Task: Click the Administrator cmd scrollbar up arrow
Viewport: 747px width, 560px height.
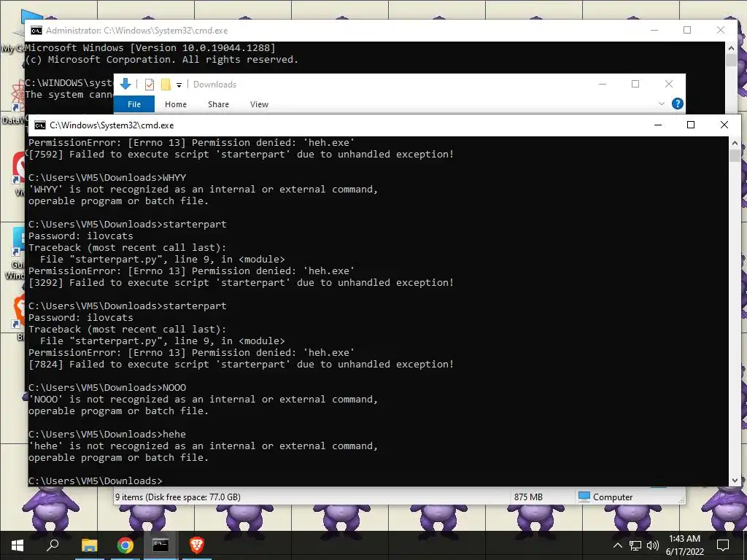Action: pos(731,48)
